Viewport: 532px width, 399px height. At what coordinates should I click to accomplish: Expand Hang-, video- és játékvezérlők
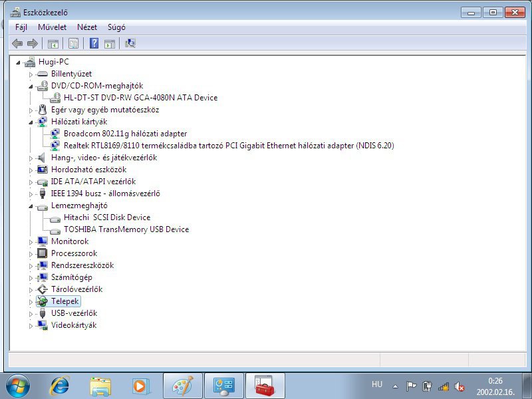click(31, 158)
